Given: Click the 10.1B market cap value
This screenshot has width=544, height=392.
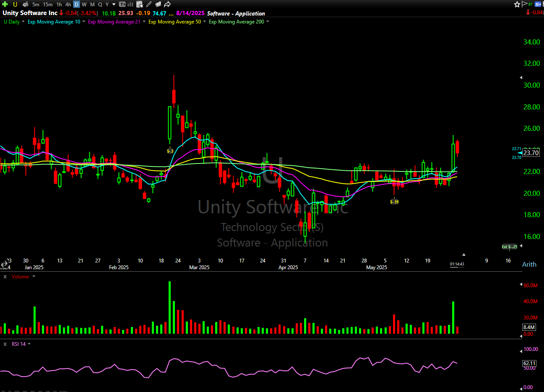Looking at the screenshot, I should point(109,13).
